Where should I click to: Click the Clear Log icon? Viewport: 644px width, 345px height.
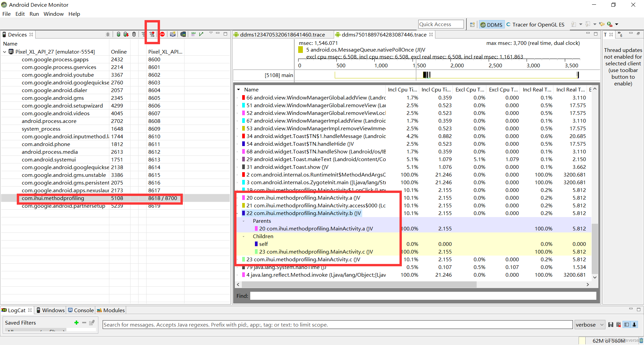coord(619,325)
